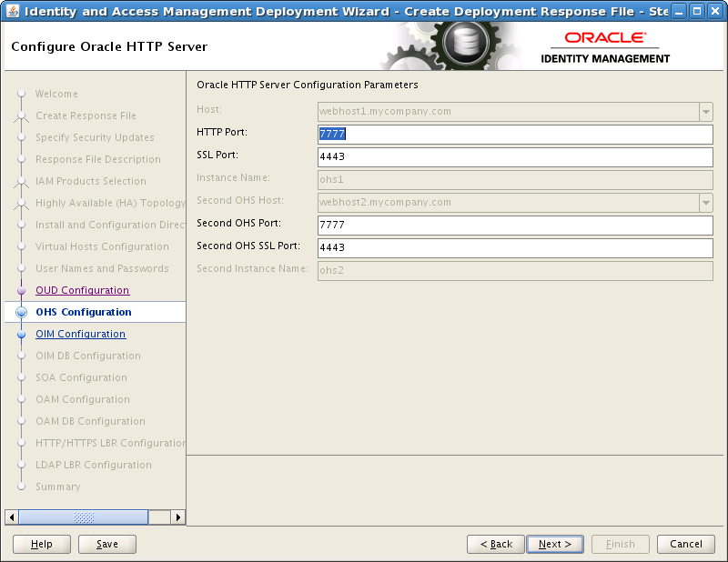This screenshot has height=562, width=728.
Task: Click the HTTP Port input field
Action: click(515, 134)
